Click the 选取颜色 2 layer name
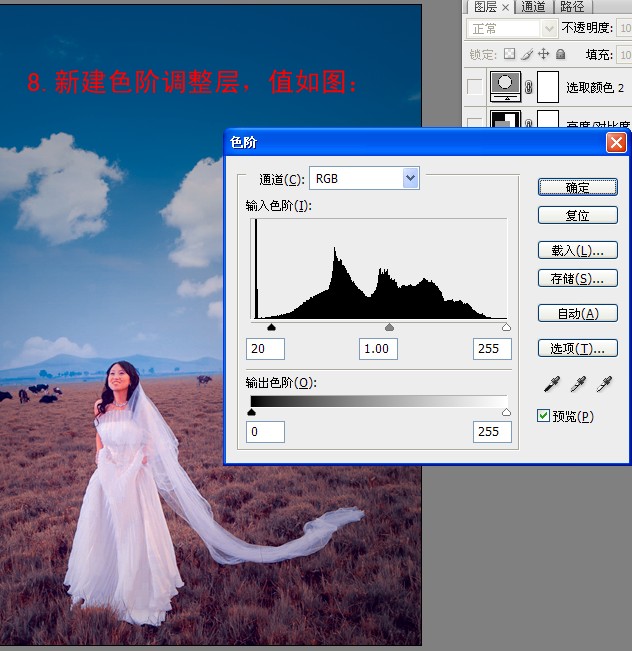 point(595,88)
